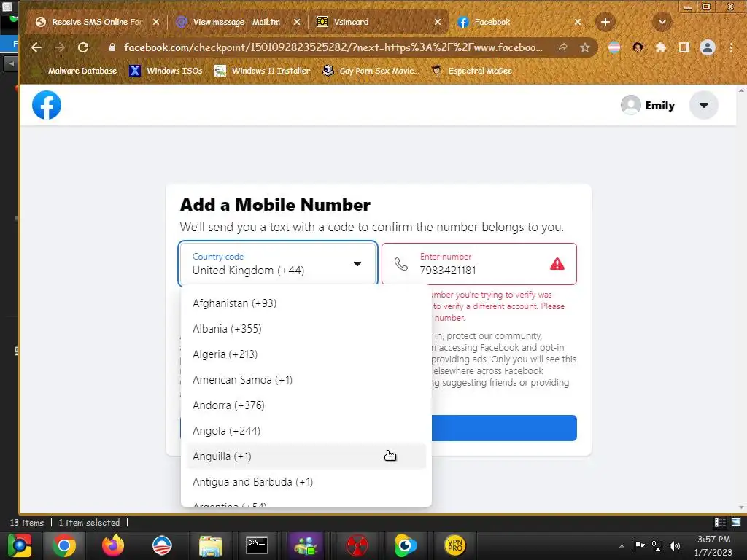
Task: Open a new browser tab
Action: (605, 22)
